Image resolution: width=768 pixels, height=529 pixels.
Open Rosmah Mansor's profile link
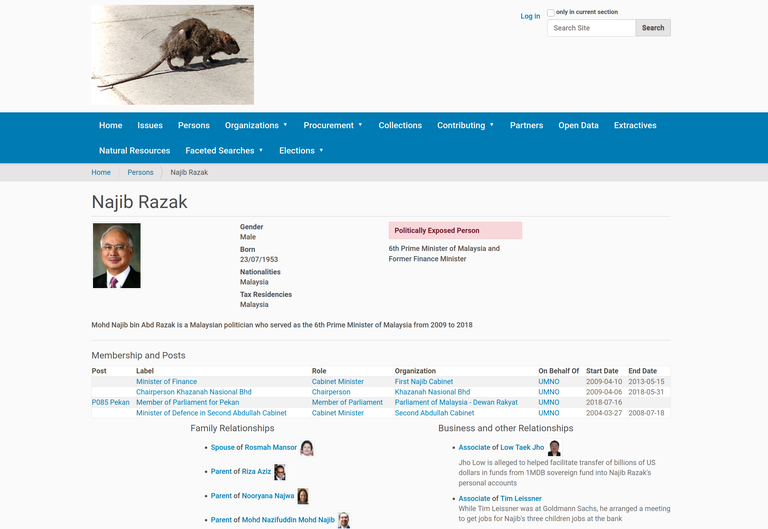271,448
